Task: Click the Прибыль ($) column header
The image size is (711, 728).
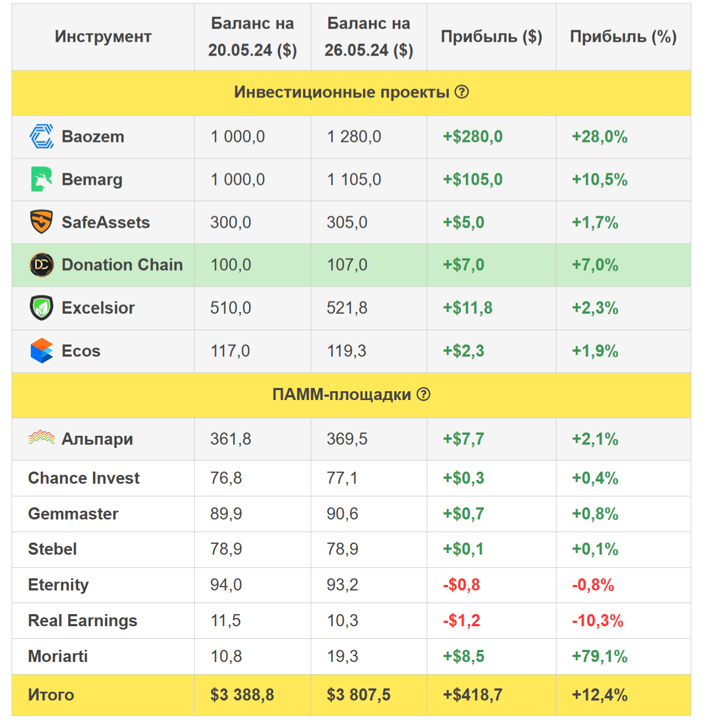Action: click(x=491, y=37)
